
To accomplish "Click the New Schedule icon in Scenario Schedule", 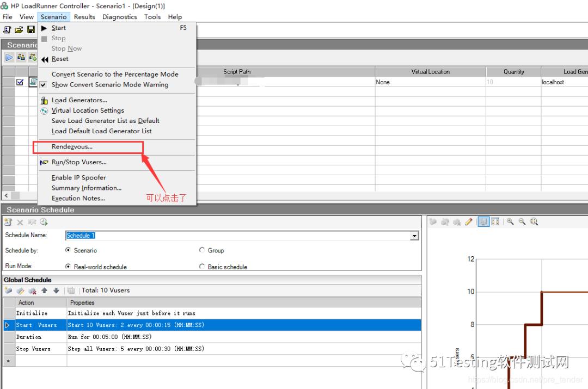I will [x=8, y=222].
